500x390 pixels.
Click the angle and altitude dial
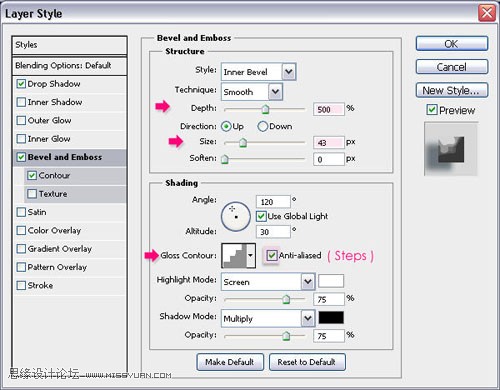(236, 217)
